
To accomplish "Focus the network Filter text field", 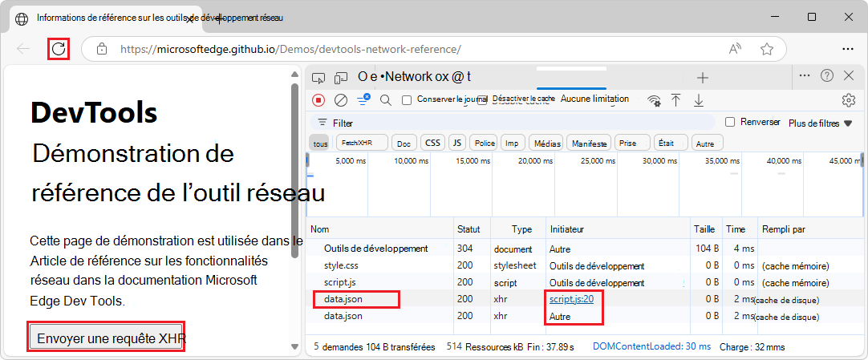I will (x=512, y=122).
